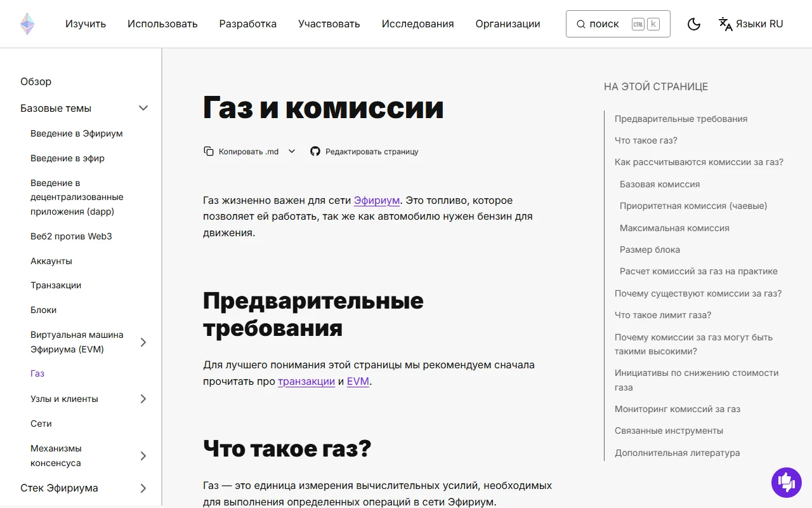812x508 pixels.
Task: Select the active Газ sidebar item
Action: [37, 373]
